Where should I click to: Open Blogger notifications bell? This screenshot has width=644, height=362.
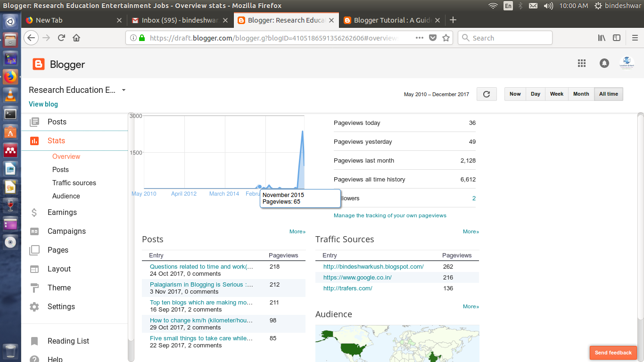pyautogui.click(x=604, y=63)
